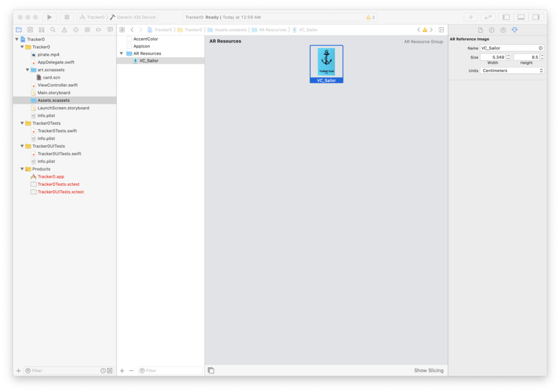The height and width of the screenshot is (392, 560).
Task: Select ViewController.swift in project navigator
Action: pos(57,85)
